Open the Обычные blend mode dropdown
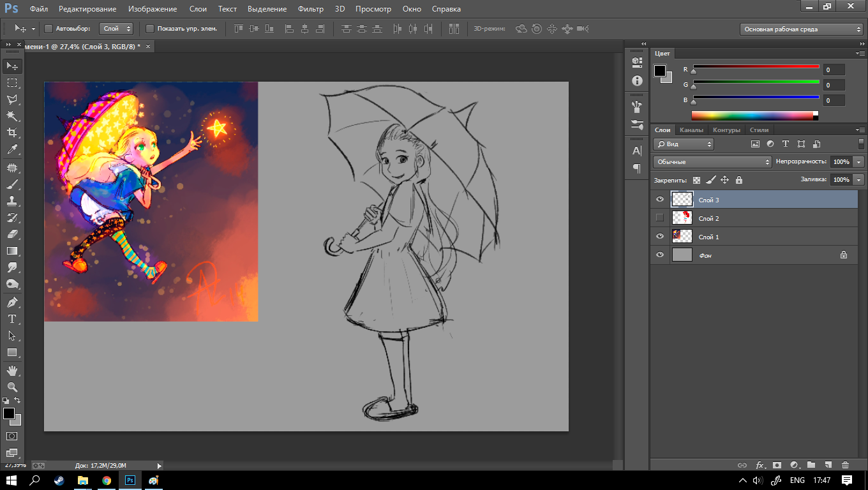 712,162
